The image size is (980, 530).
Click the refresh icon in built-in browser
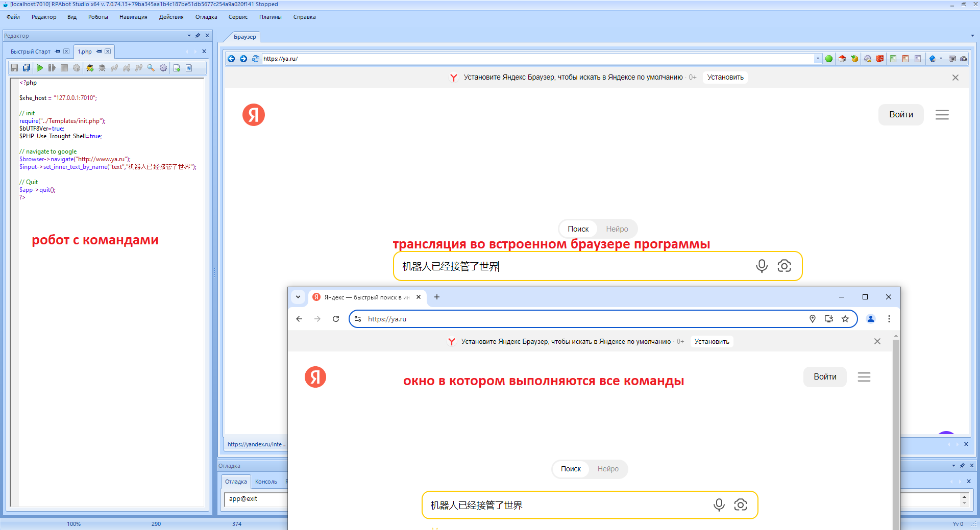[256, 59]
